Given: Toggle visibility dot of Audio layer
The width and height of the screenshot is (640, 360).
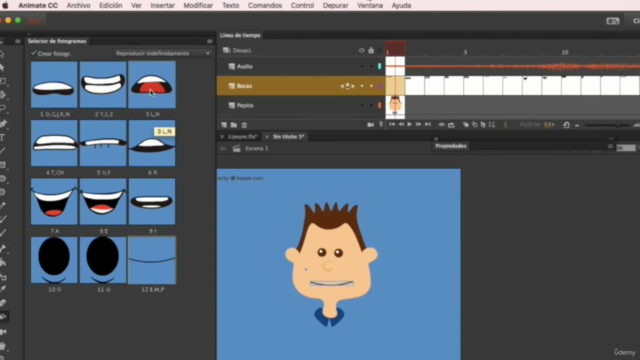Looking at the screenshot, I should click(x=362, y=67).
